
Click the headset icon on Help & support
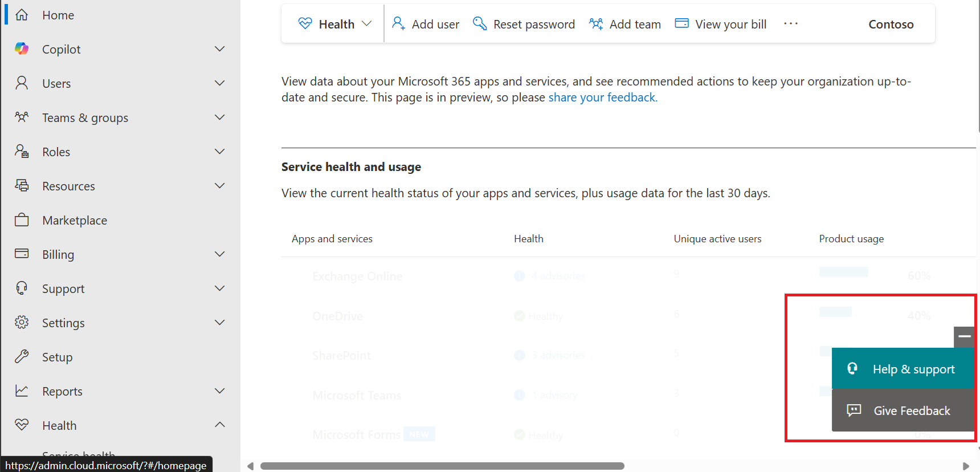pyautogui.click(x=852, y=369)
